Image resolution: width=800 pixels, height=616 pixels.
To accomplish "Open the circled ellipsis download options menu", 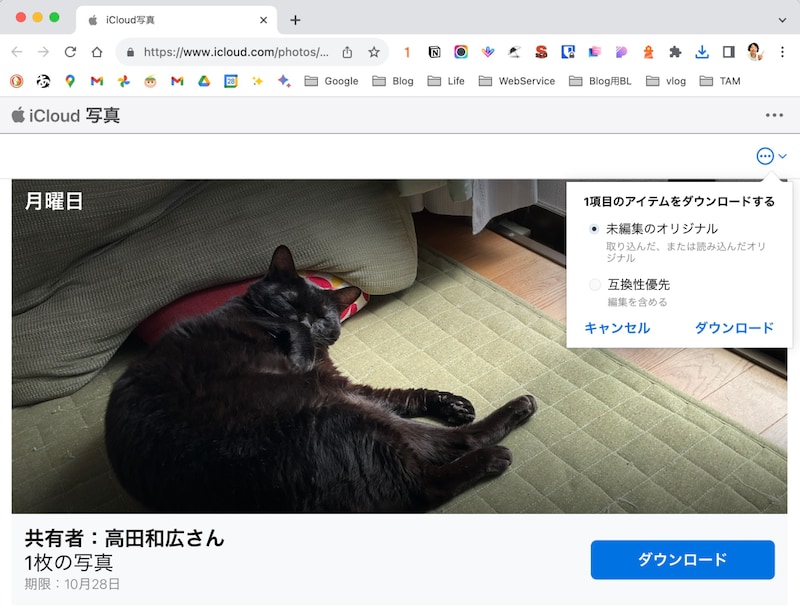I will (x=765, y=156).
